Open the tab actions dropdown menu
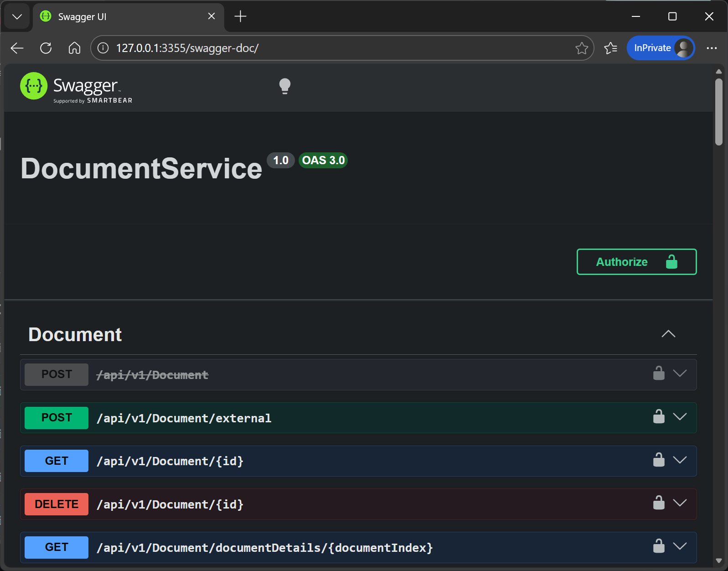 (x=17, y=17)
